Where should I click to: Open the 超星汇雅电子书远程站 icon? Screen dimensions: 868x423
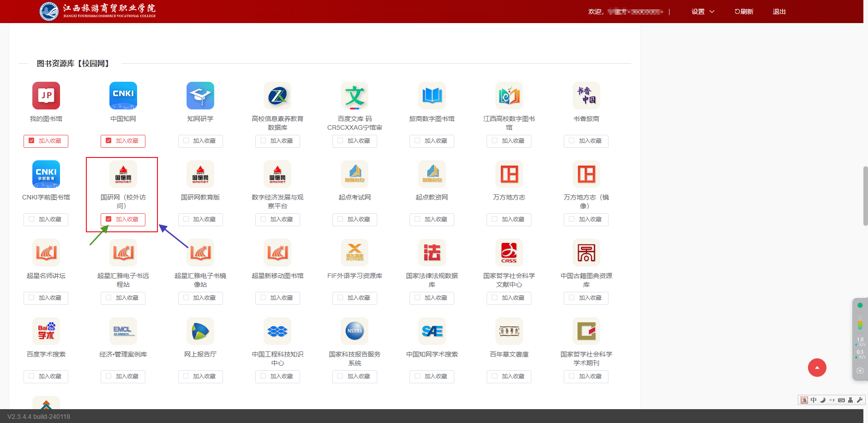pos(123,253)
